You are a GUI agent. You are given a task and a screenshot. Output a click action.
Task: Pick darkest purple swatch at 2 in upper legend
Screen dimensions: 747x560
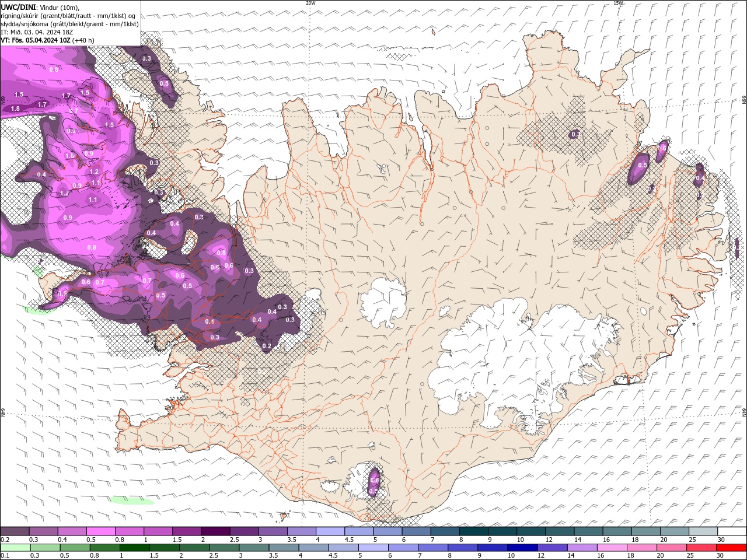click(x=215, y=531)
